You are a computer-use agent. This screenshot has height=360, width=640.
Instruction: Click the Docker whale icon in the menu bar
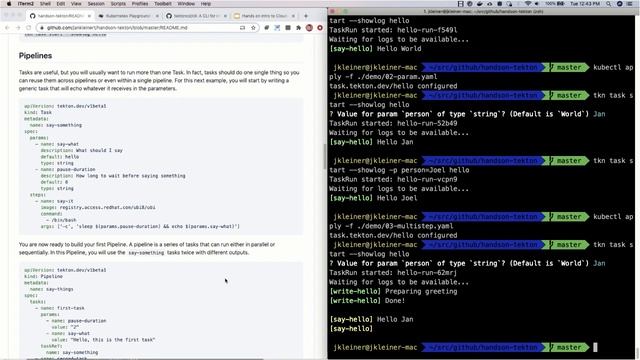[x=480, y=4]
